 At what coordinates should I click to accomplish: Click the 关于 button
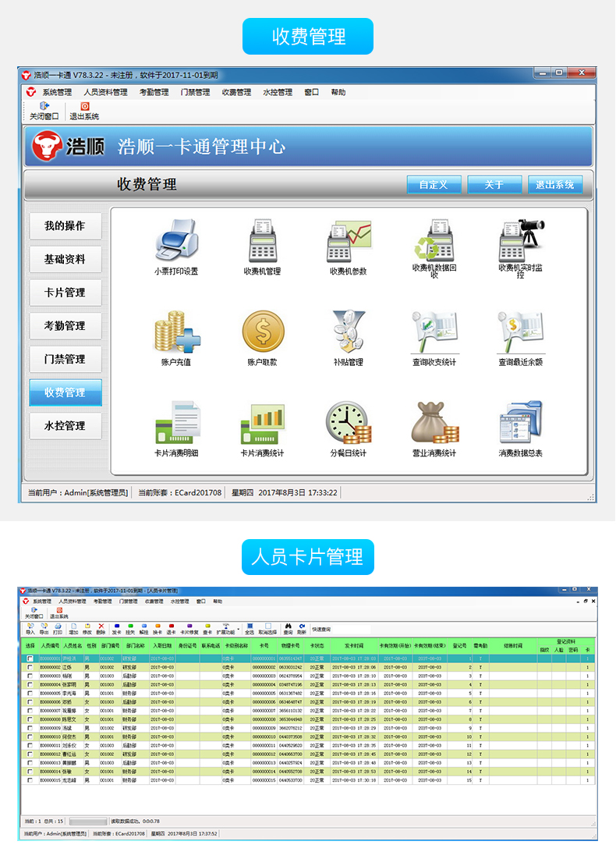(494, 185)
